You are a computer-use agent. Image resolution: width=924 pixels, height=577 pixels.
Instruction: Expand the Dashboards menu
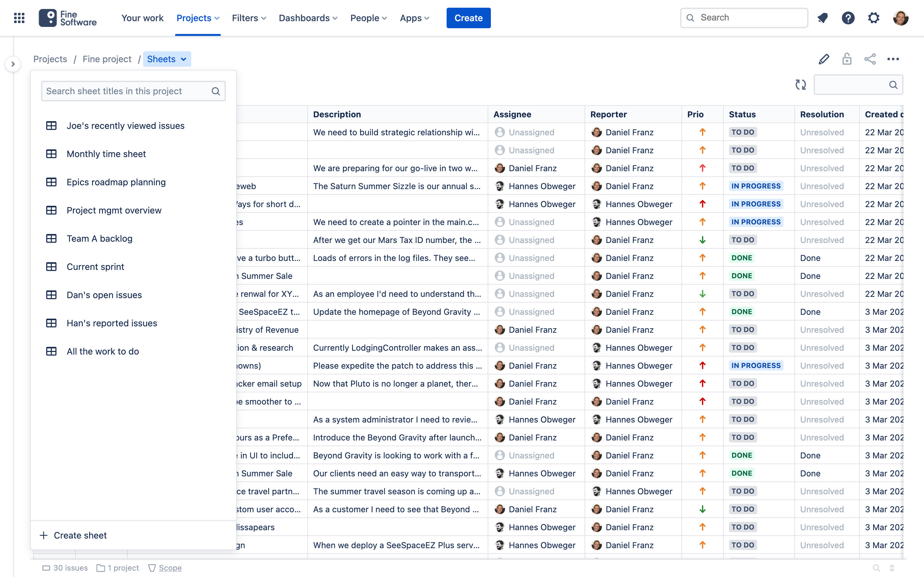click(x=308, y=18)
